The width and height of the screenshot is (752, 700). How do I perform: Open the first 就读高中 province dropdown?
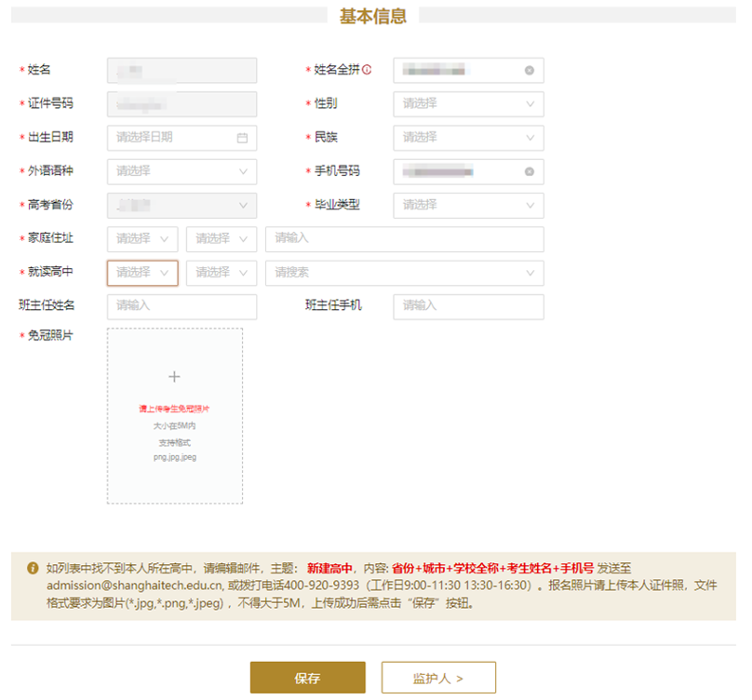pyautogui.click(x=142, y=273)
